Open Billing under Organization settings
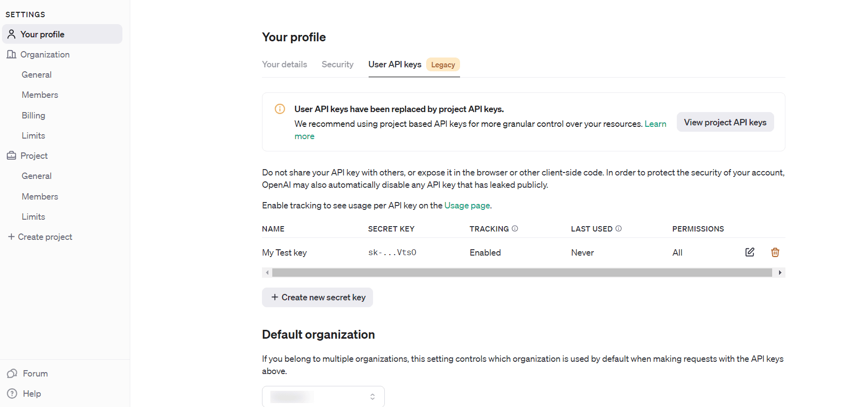The height and width of the screenshot is (407, 868). (x=33, y=116)
